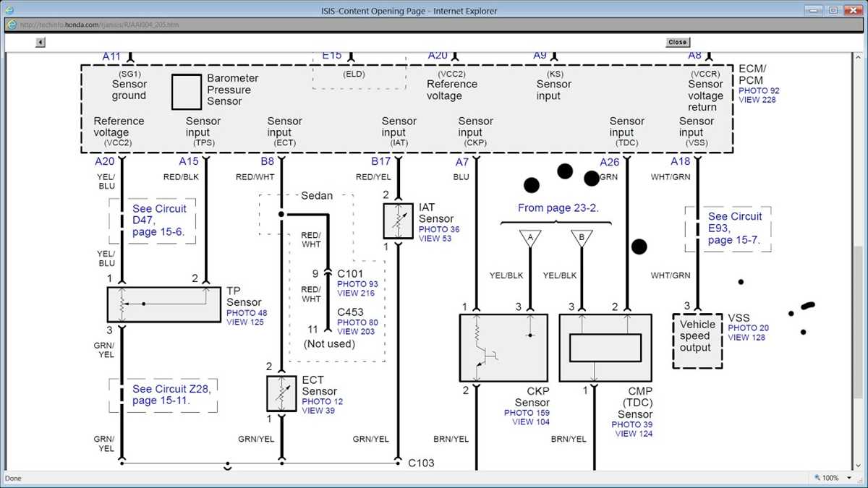Image resolution: width=868 pixels, height=488 pixels.
Task: Click terminal label A26 under TDC input
Action: click(610, 162)
